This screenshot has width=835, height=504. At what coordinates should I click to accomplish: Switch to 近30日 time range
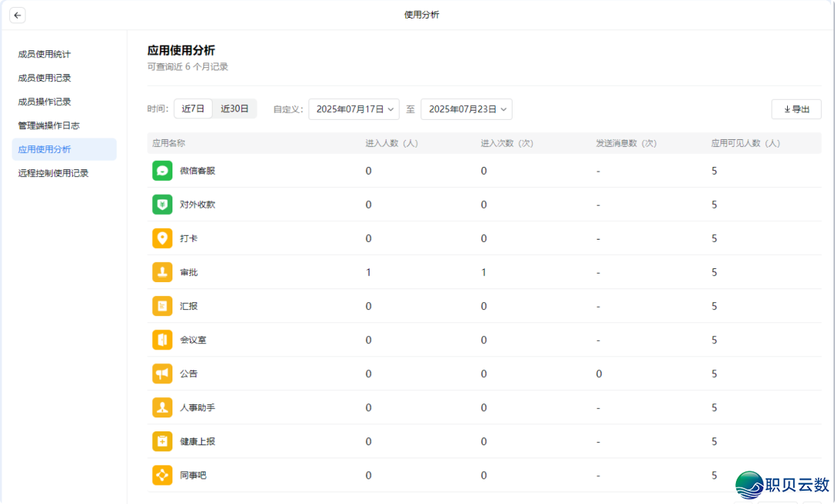(234, 109)
